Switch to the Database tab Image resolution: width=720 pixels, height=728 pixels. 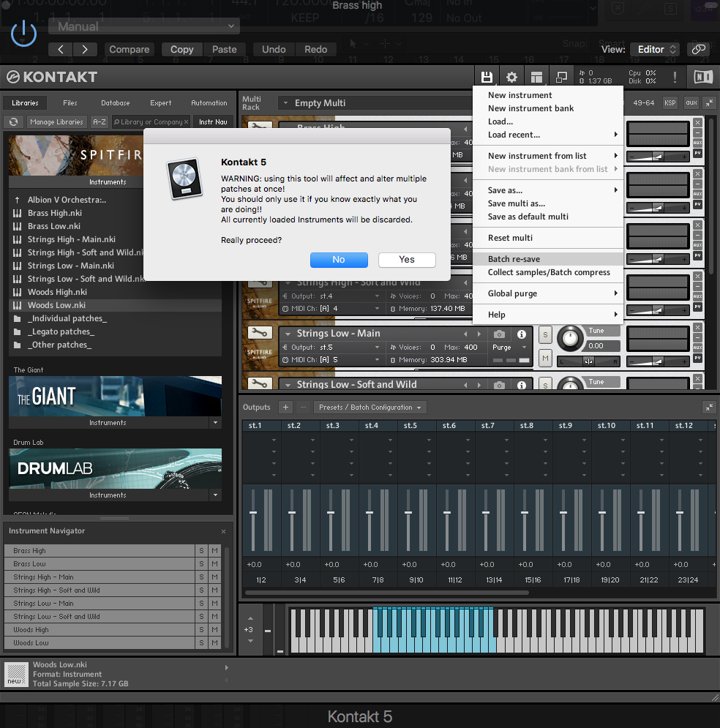tap(115, 103)
